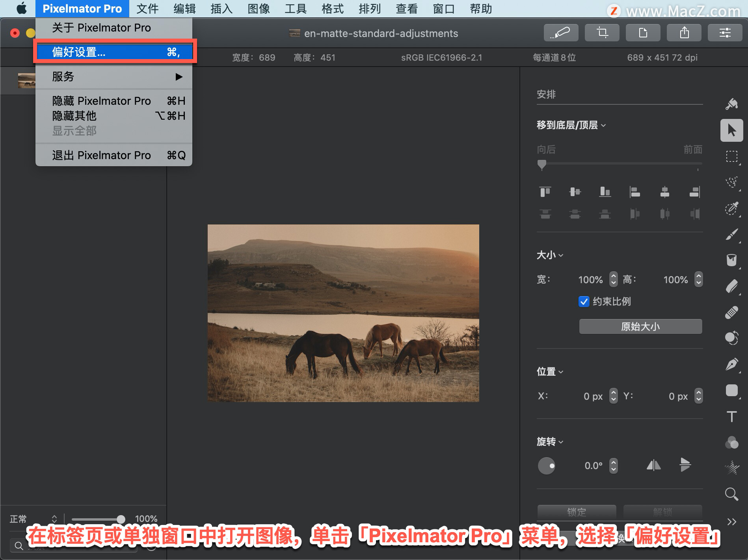Select the Shape tool
The width and height of the screenshot is (748, 560).
[731, 390]
